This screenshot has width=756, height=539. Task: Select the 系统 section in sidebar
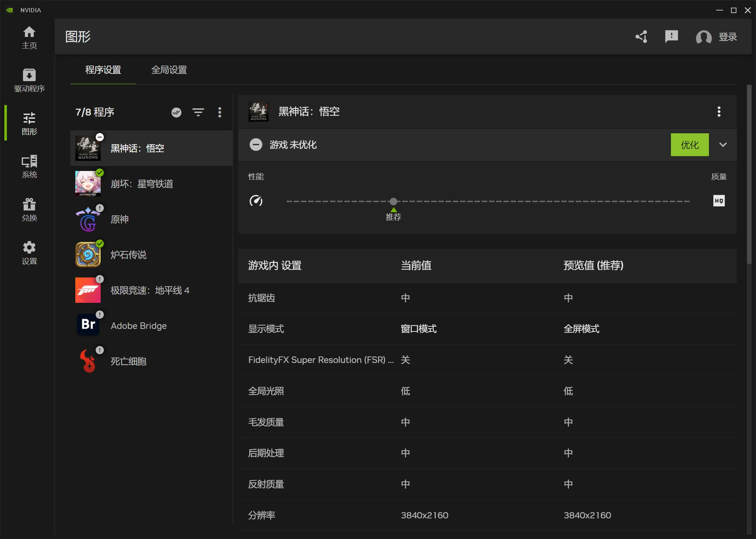[29, 166]
